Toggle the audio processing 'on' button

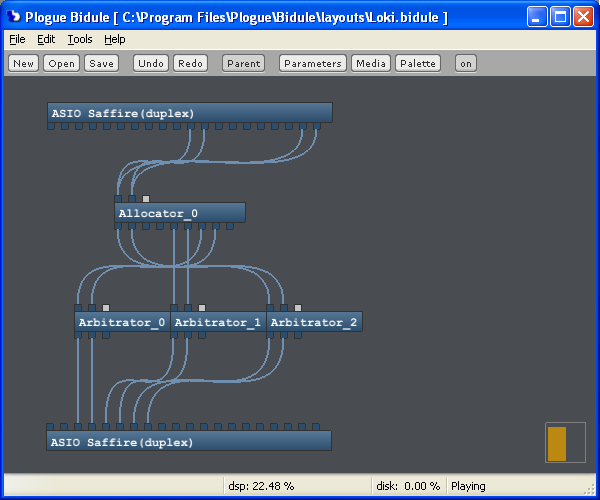(x=466, y=64)
